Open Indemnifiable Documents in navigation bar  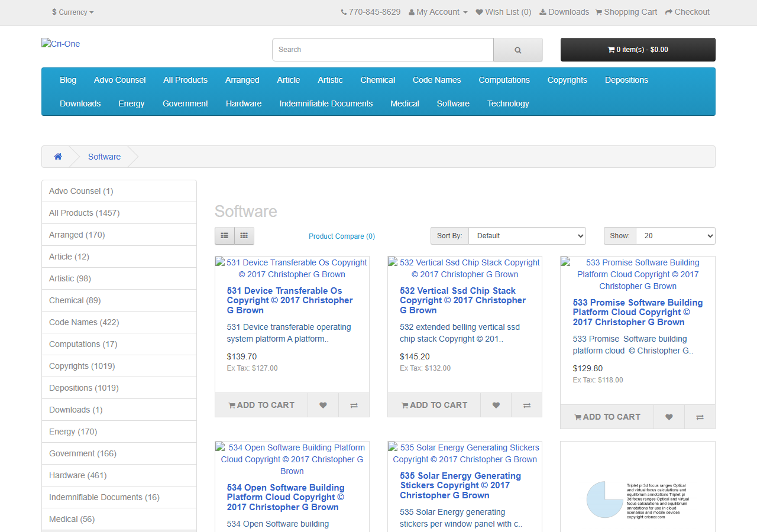(326, 103)
